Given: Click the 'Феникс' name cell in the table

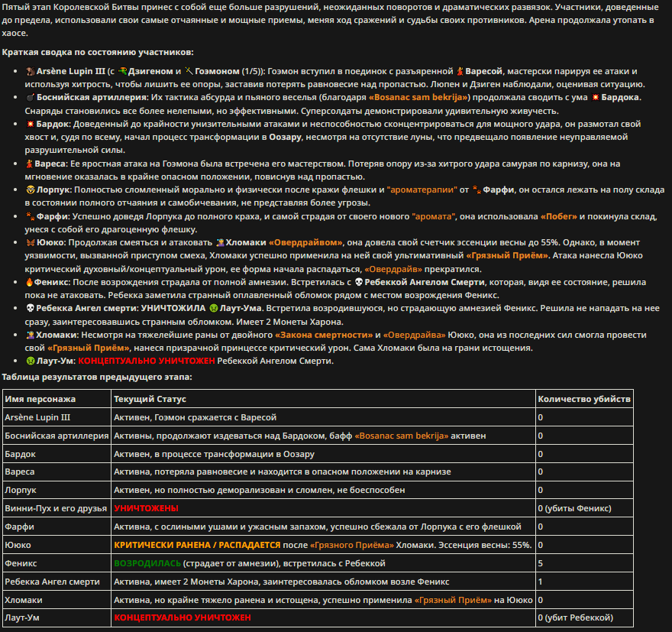Looking at the screenshot, I should click(x=57, y=563).
